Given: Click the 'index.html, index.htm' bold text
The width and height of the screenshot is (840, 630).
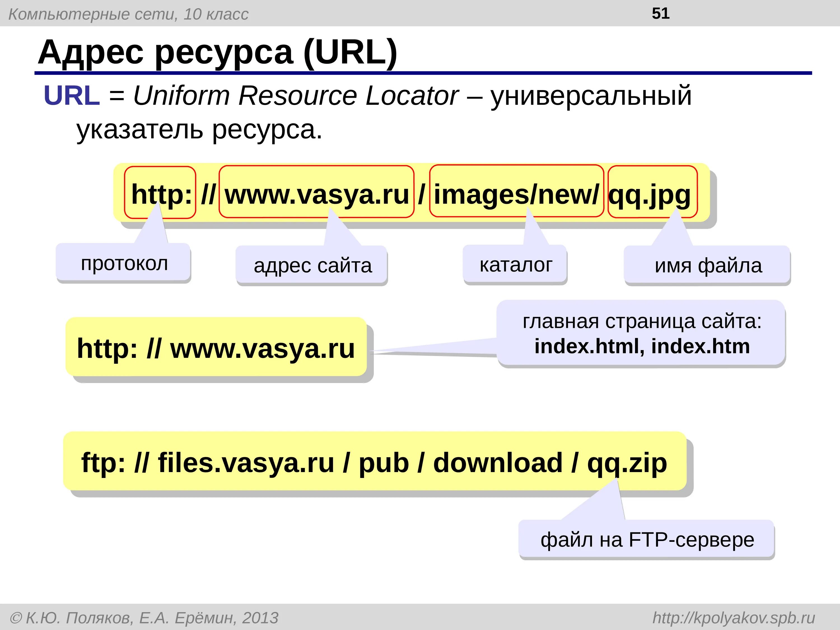Looking at the screenshot, I should [x=642, y=346].
